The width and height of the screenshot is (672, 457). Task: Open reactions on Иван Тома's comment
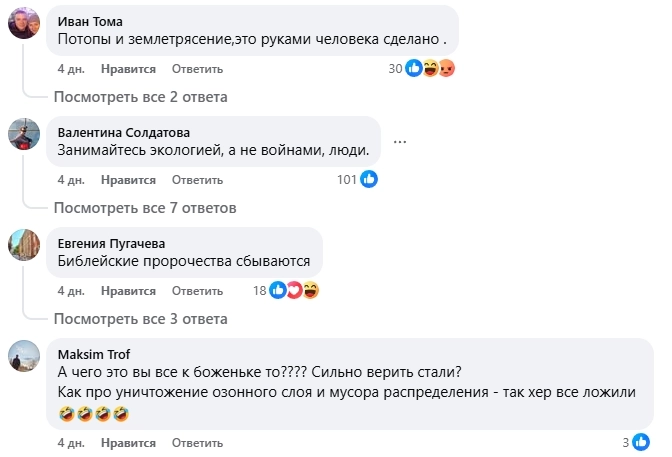click(x=430, y=69)
